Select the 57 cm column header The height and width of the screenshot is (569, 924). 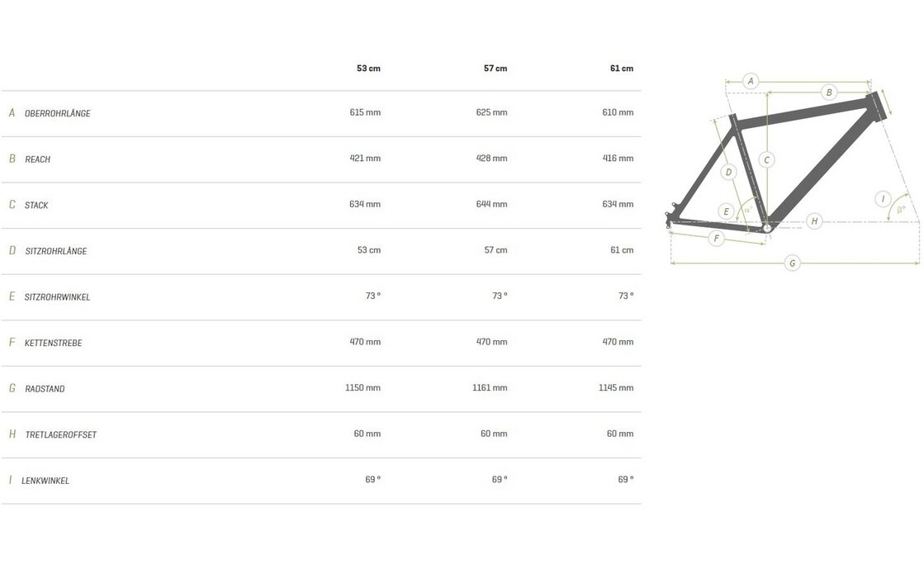[495, 69]
